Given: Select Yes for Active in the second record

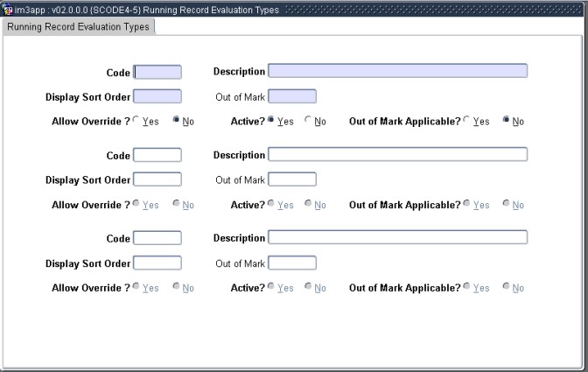Looking at the screenshot, I should [270, 204].
